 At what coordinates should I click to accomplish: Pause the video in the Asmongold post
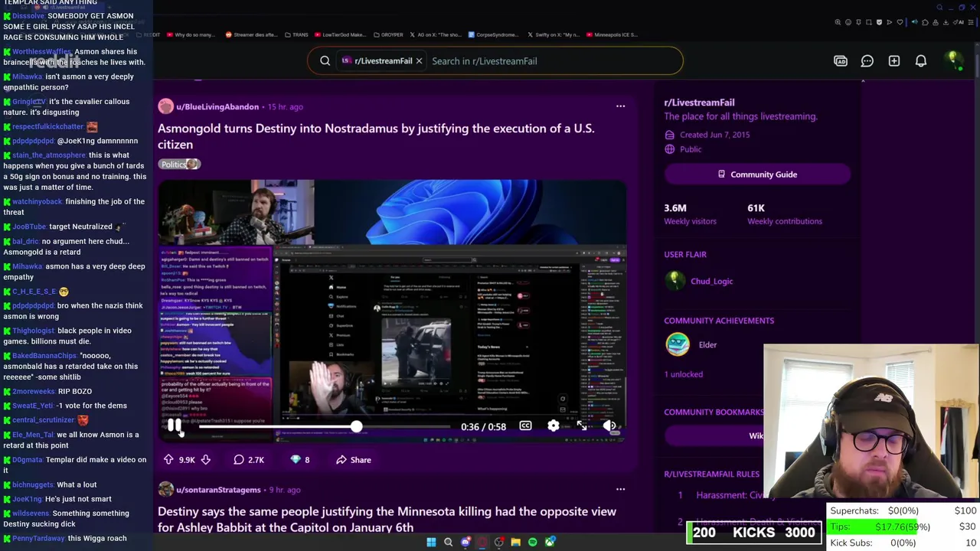(x=175, y=426)
